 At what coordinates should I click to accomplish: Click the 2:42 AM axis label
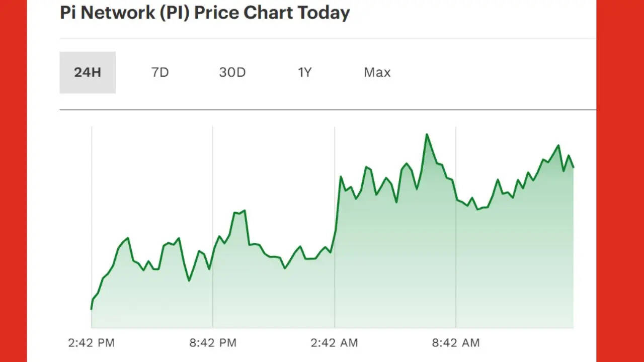coord(335,343)
